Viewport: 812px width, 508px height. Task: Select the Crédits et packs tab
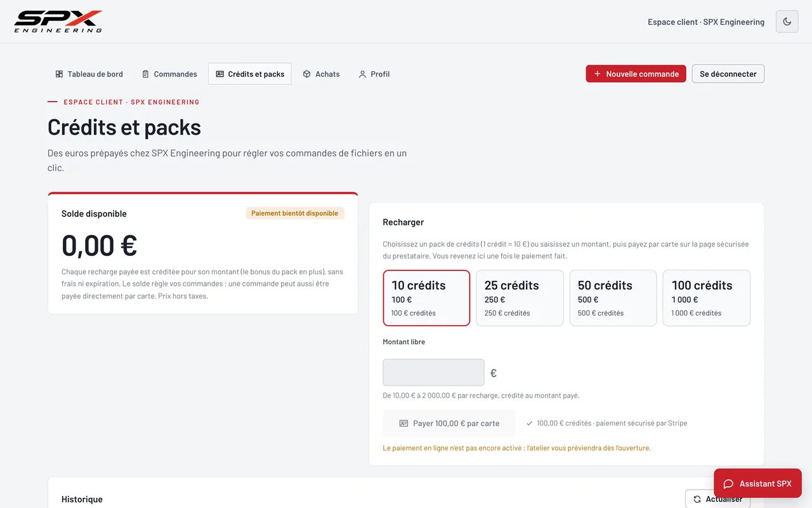click(250, 74)
